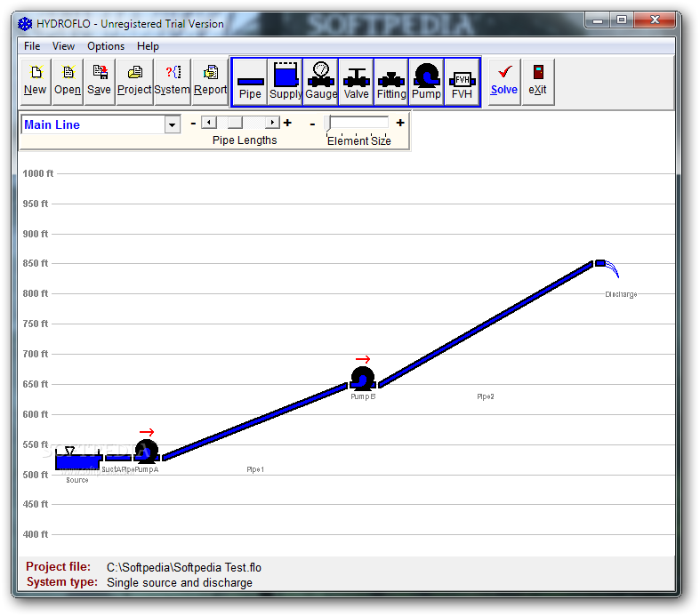
Task: Click the HYDROFLO snowflake title icon
Action: tap(25, 24)
